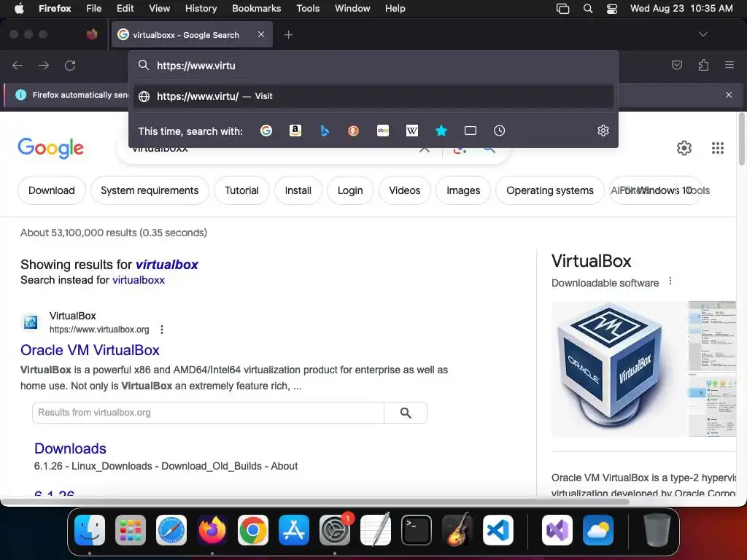Open Firefox Extensions puzzle icon
The width and height of the screenshot is (747, 560).
(704, 65)
